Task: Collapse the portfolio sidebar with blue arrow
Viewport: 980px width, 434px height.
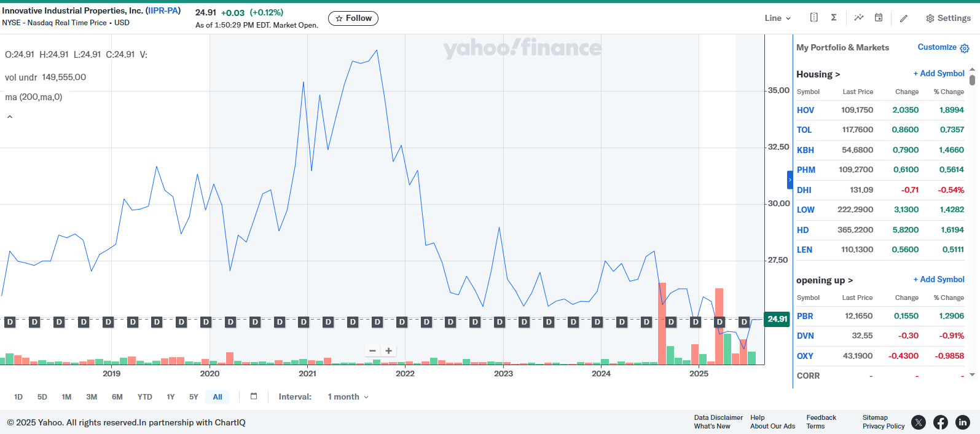Action: 790,180
